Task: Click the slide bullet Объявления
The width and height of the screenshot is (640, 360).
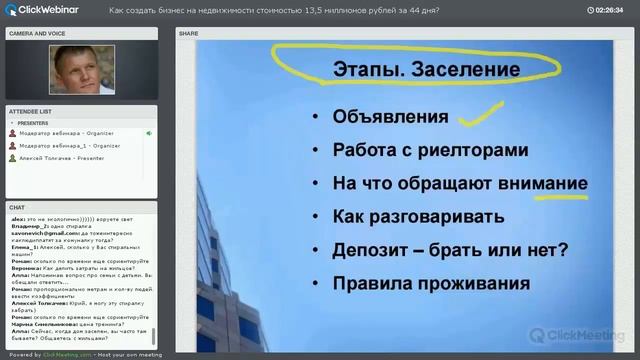Action: [x=390, y=116]
